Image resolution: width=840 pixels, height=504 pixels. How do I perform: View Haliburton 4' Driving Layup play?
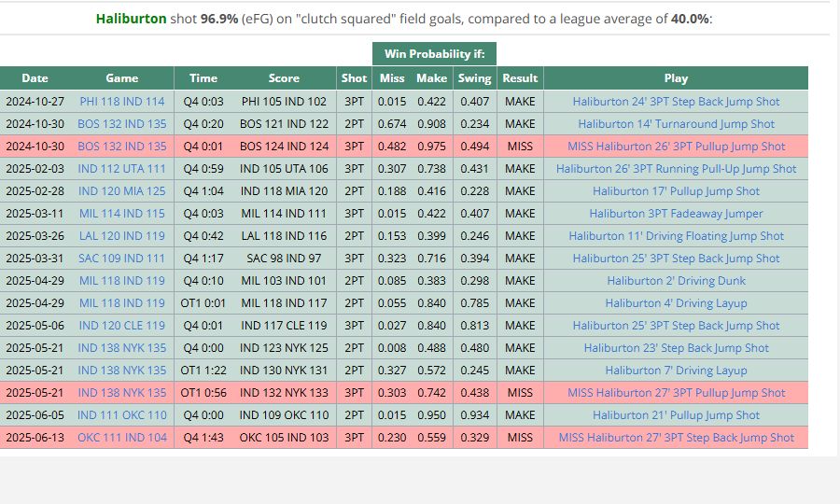676,303
